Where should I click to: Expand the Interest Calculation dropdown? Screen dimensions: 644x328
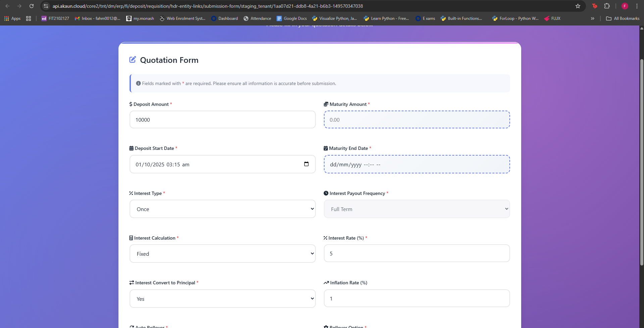point(222,254)
